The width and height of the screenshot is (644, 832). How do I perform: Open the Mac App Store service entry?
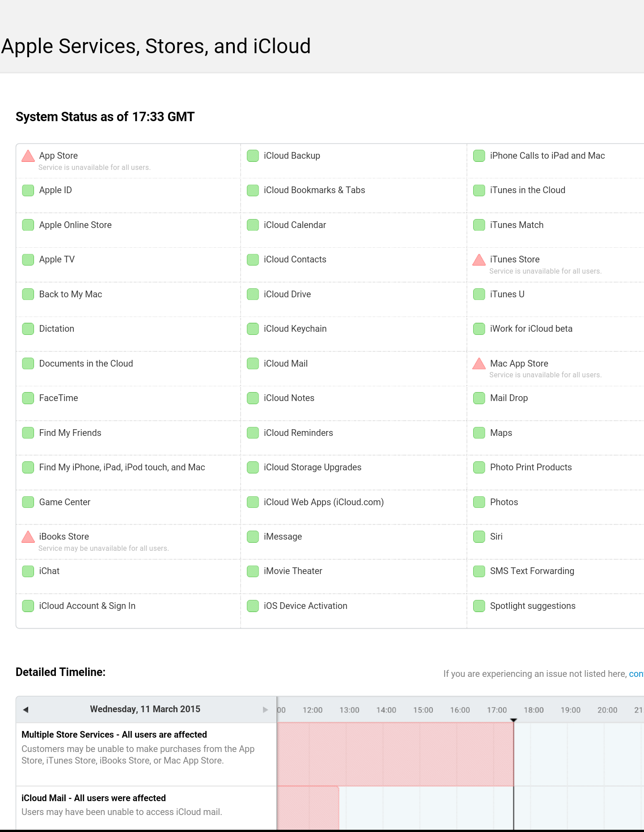[519, 363]
